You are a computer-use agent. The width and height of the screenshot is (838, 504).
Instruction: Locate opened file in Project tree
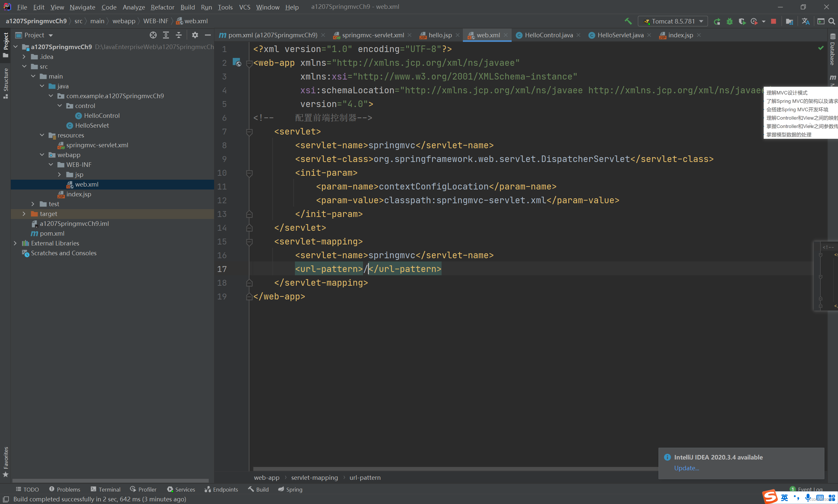point(153,35)
